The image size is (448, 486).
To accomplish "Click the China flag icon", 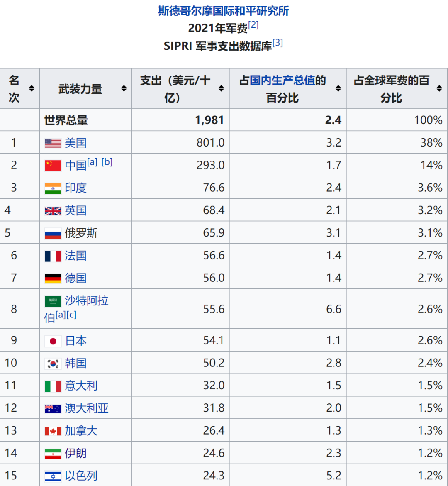I will (53, 166).
